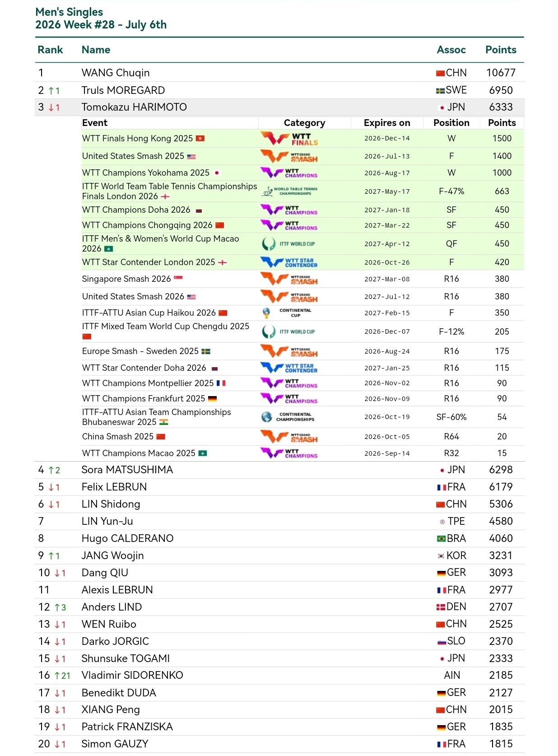Image resolution: width=558 pixels, height=756 pixels.
Task: Click the WTT Champions logo for Macao 2025
Action: coord(289,453)
